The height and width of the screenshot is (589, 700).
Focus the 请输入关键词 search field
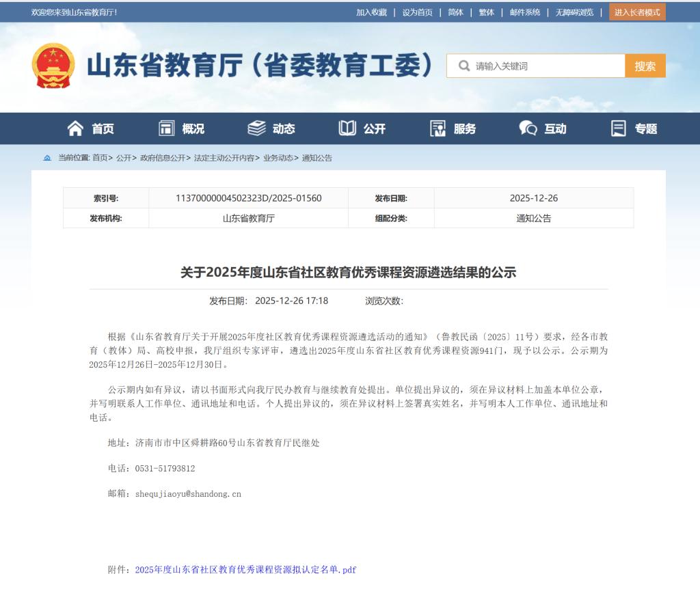pos(547,66)
